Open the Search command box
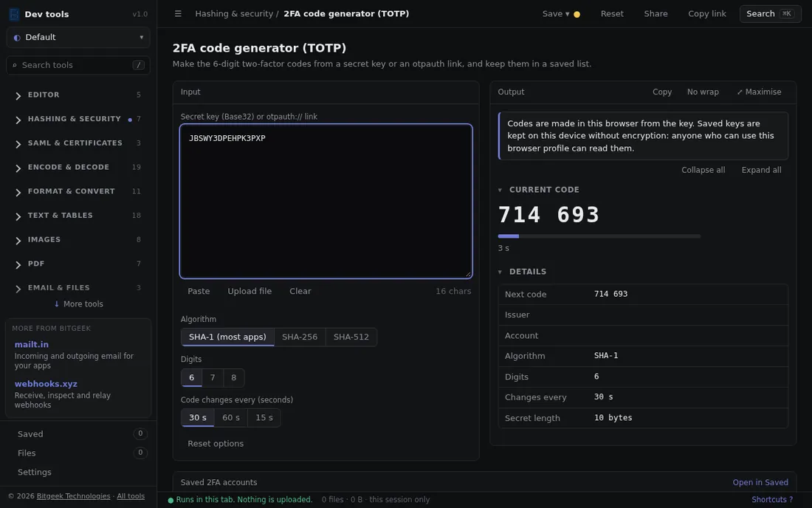 (x=770, y=14)
